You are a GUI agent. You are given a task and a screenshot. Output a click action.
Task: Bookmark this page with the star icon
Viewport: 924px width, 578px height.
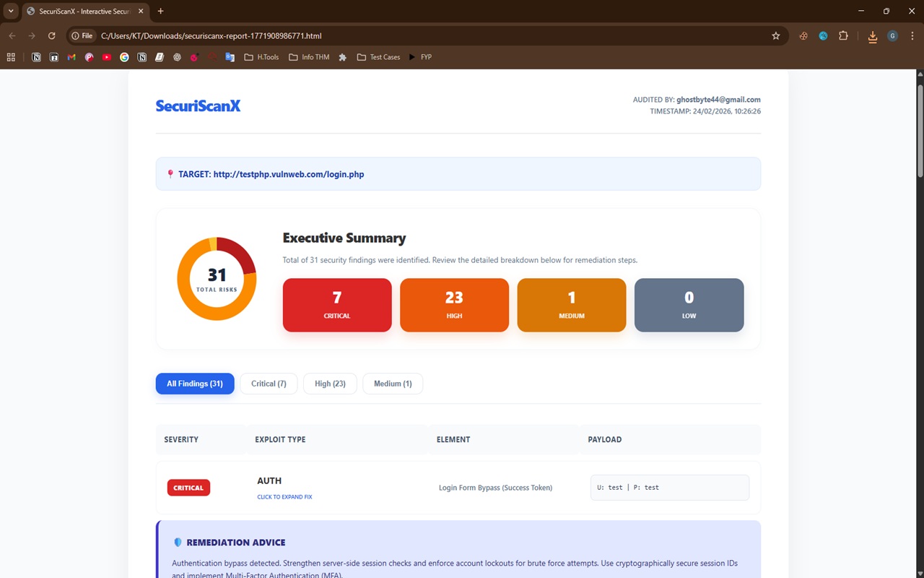pos(776,35)
